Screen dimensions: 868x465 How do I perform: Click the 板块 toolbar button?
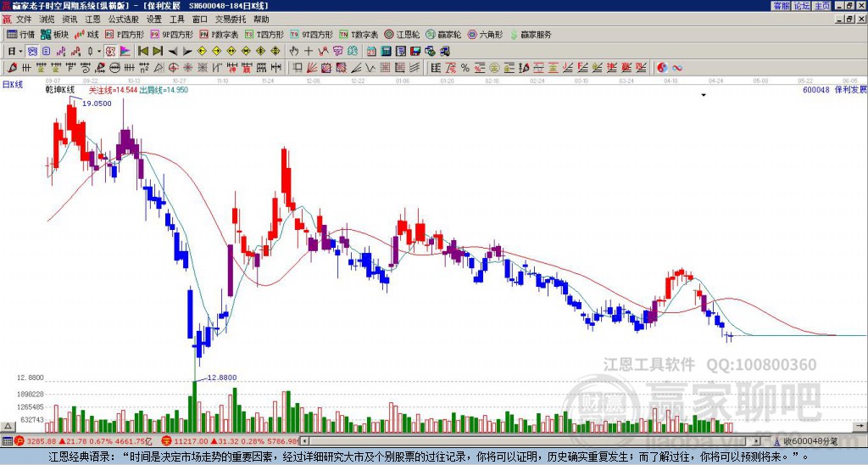coord(54,34)
